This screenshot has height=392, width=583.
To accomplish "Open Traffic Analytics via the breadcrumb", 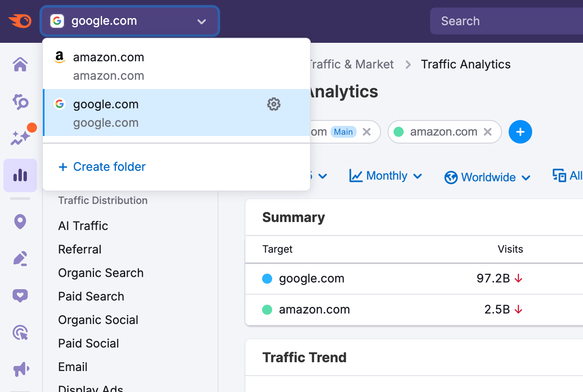I will [x=465, y=64].
